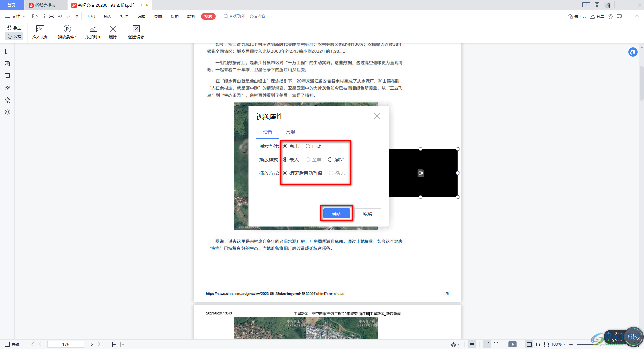Screen dimensions: 644x349
Task: Go to the Home (首页) tab
Action: point(12,5)
